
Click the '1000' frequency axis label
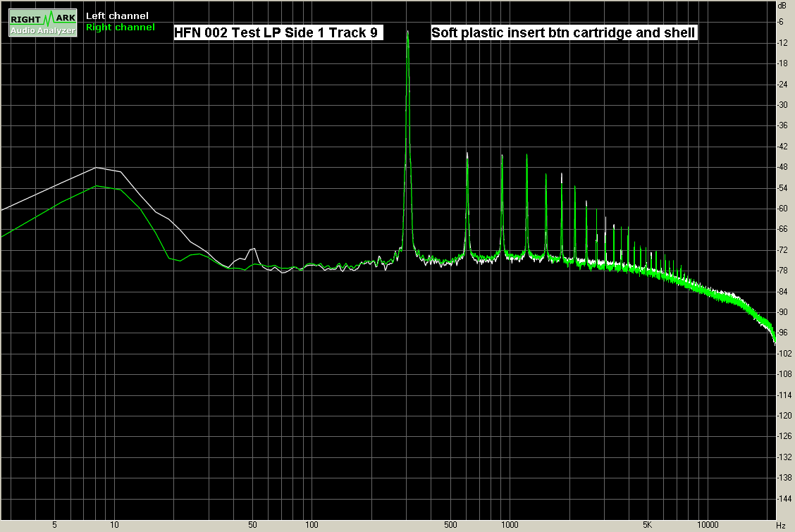coord(510,525)
